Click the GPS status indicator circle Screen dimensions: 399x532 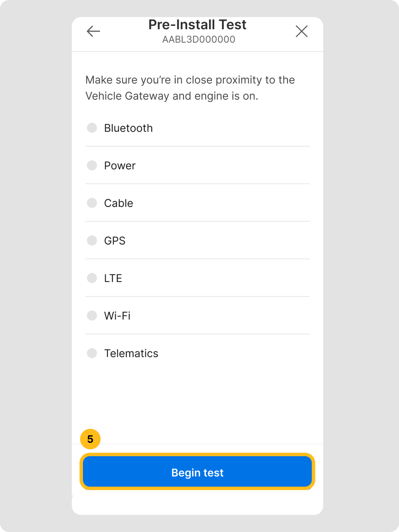tap(92, 240)
